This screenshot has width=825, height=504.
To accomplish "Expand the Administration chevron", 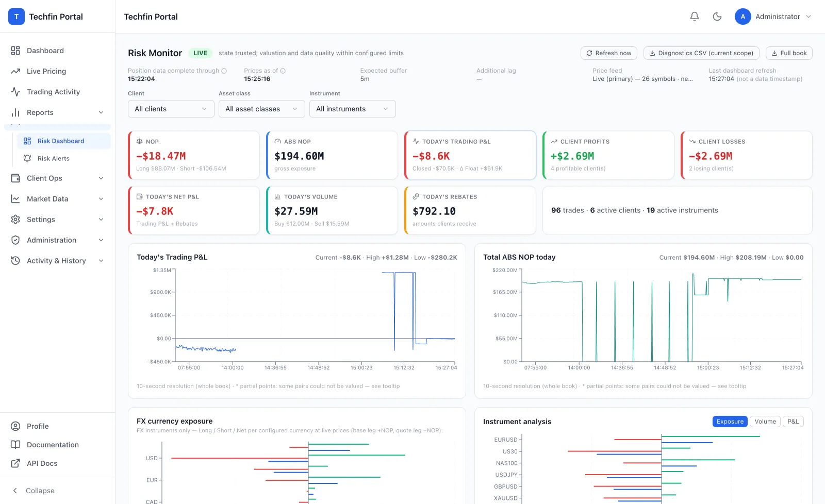I will point(101,240).
